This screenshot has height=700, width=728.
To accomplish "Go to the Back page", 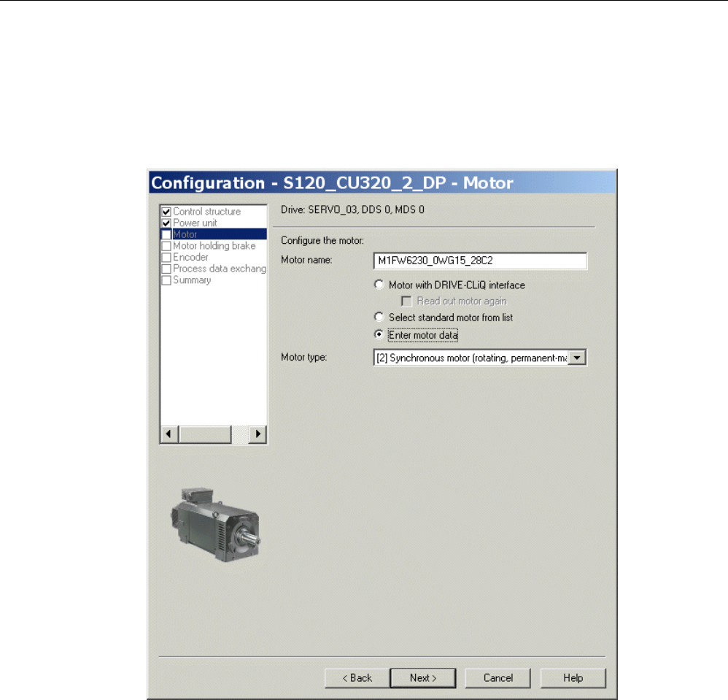I will click(357, 678).
